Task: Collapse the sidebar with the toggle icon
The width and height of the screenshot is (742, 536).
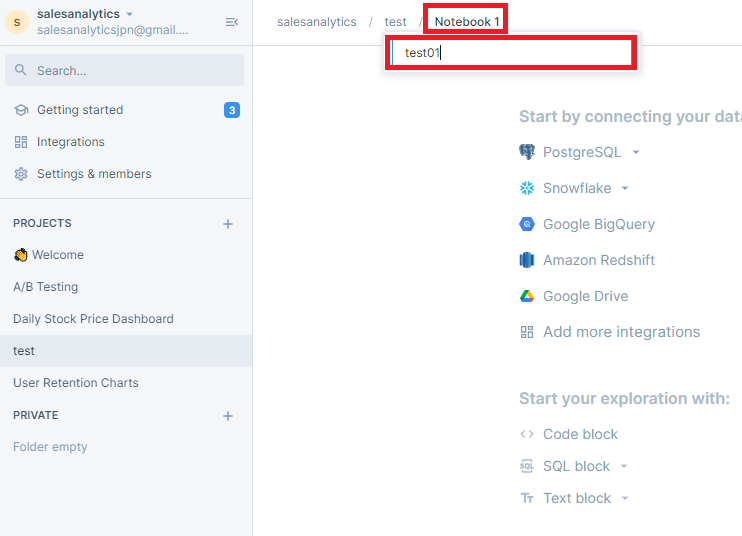Action: pyautogui.click(x=232, y=22)
